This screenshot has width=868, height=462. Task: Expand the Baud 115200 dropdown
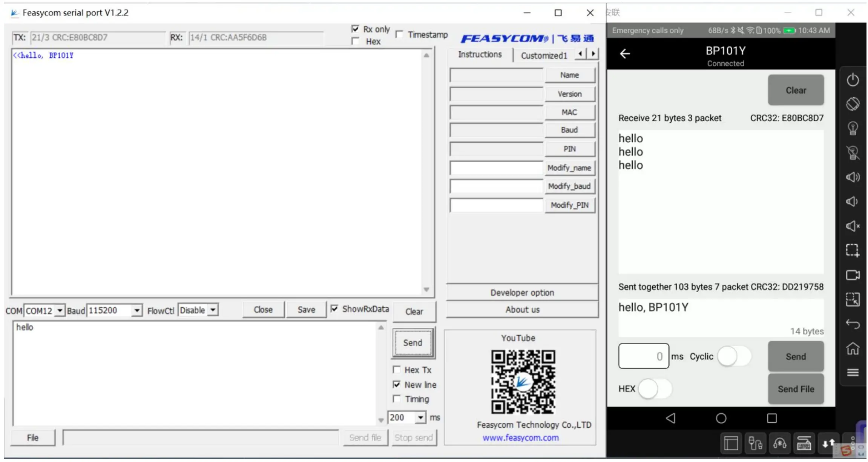pos(137,311)
